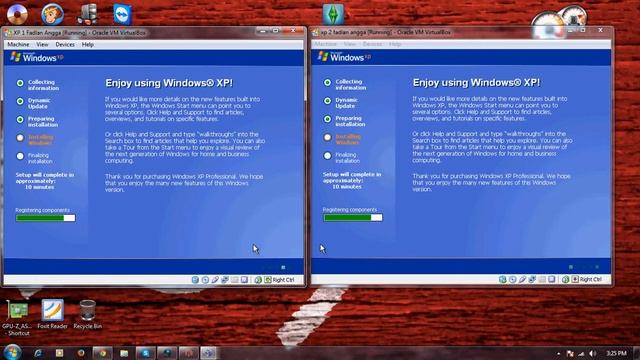Select the GPU-Z shortcut desktop icon
This screenshot has height=360, width=640.
click(17, 318)
